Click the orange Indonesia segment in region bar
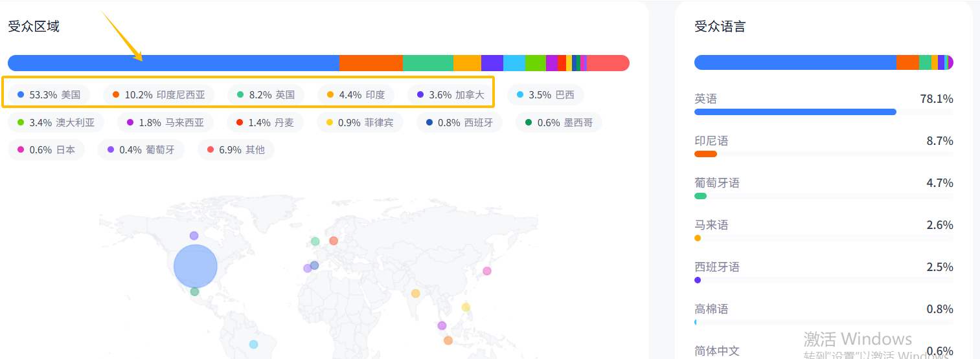 click(x=370, y=63)
